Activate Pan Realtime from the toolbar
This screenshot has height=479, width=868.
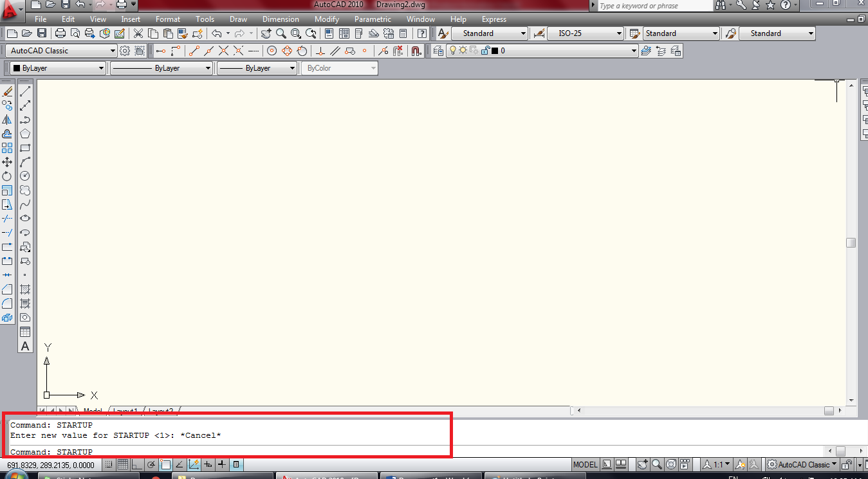click(266, 33)
